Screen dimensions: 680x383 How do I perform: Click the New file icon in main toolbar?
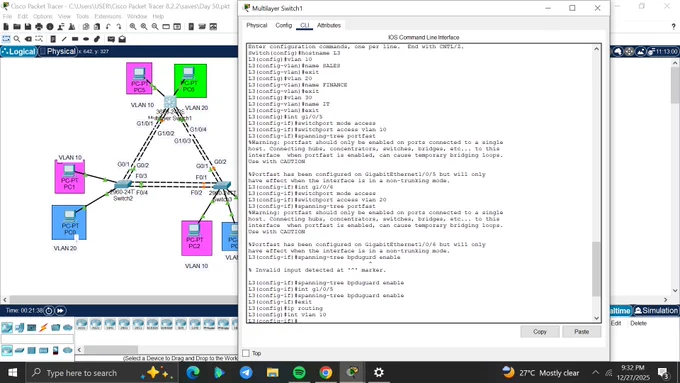point(6,27)
